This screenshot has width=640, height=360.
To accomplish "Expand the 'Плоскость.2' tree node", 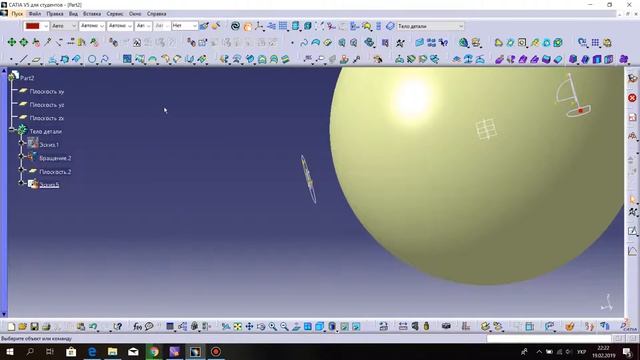I will point(22,169).
